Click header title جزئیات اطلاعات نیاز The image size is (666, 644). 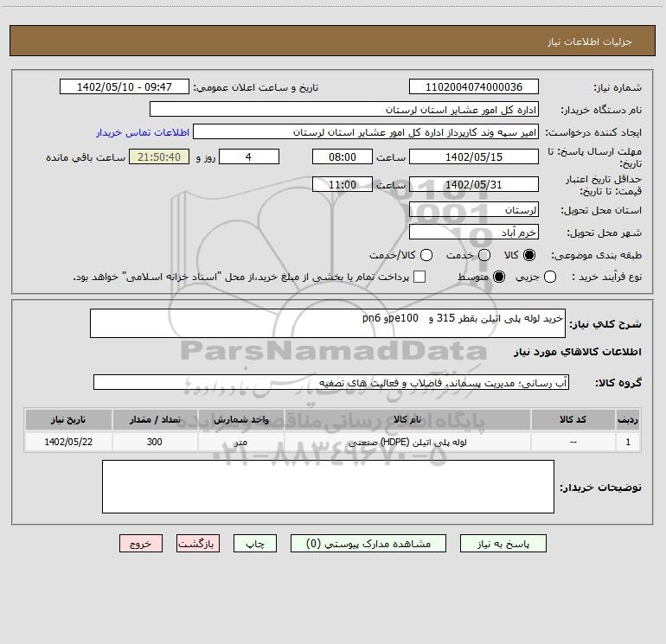[590, 41]
